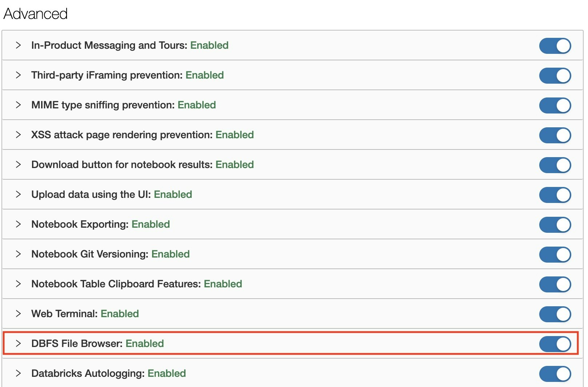The width and height of the screenshot is (588, 387).
Task: Switch off Upload data using the UI
Action: coord(555,195)
